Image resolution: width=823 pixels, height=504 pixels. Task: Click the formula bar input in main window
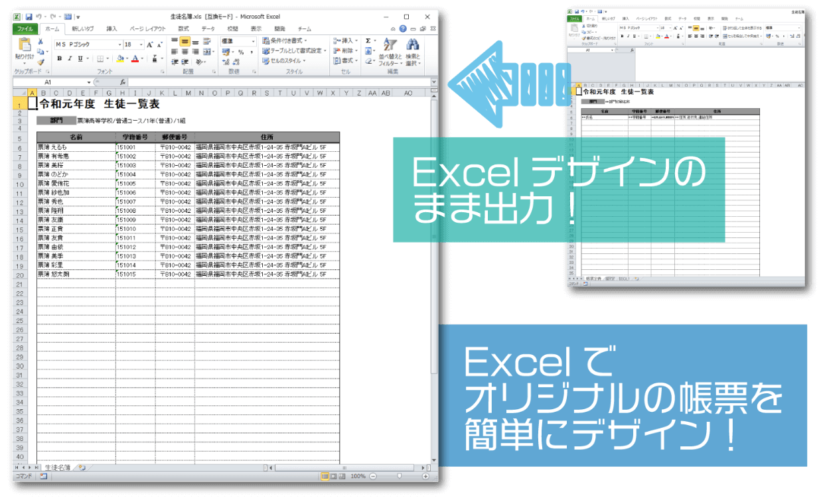[x=279, y=82]
